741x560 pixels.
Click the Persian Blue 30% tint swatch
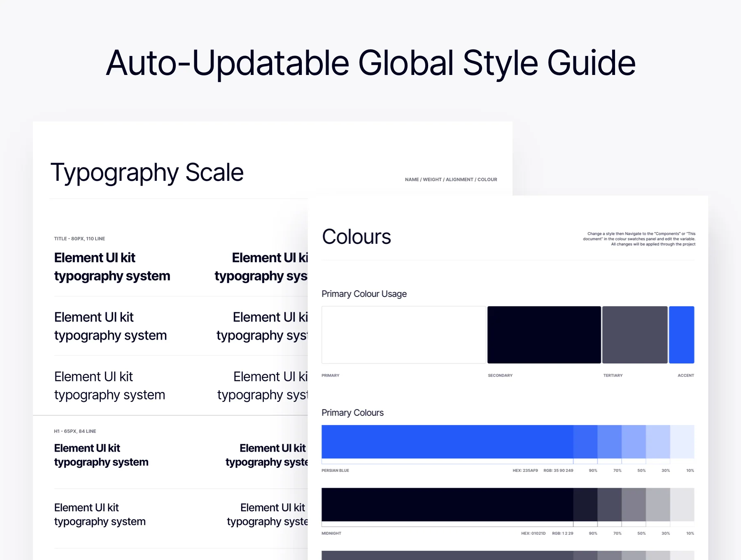pos(658,442)
